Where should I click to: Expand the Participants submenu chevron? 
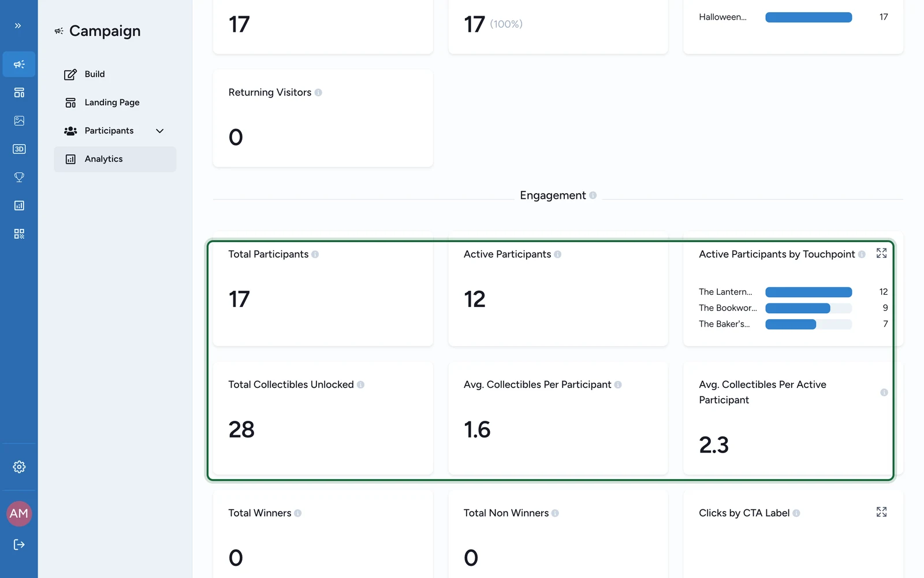(160, 131)
